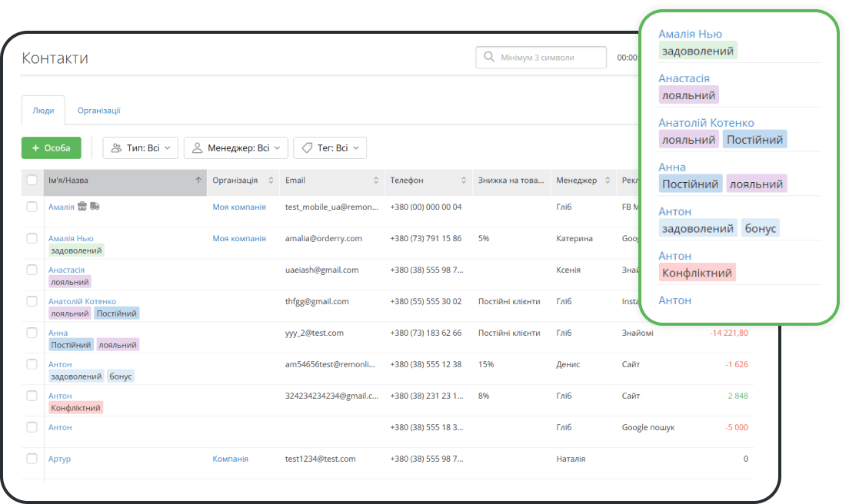Screen dimensions: 849x504
Task: Click sort arrows in Email column header
Action: coord(376,181)
